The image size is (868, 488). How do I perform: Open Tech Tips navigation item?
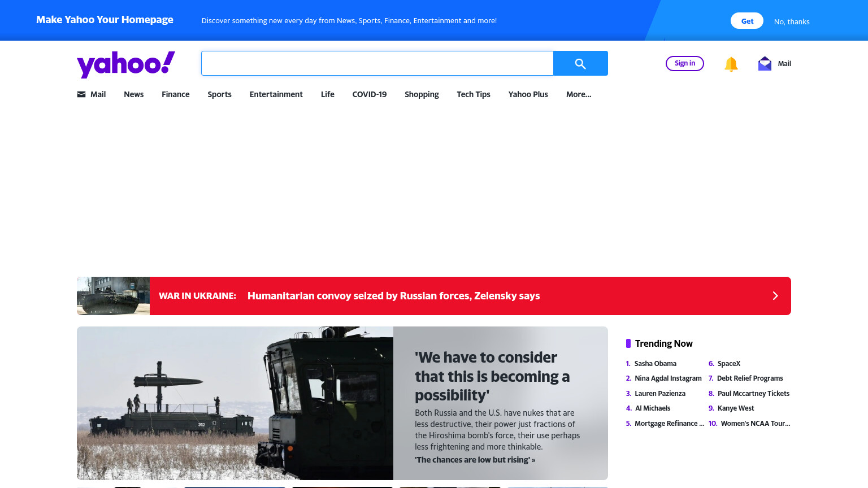[x=474, y=94]
